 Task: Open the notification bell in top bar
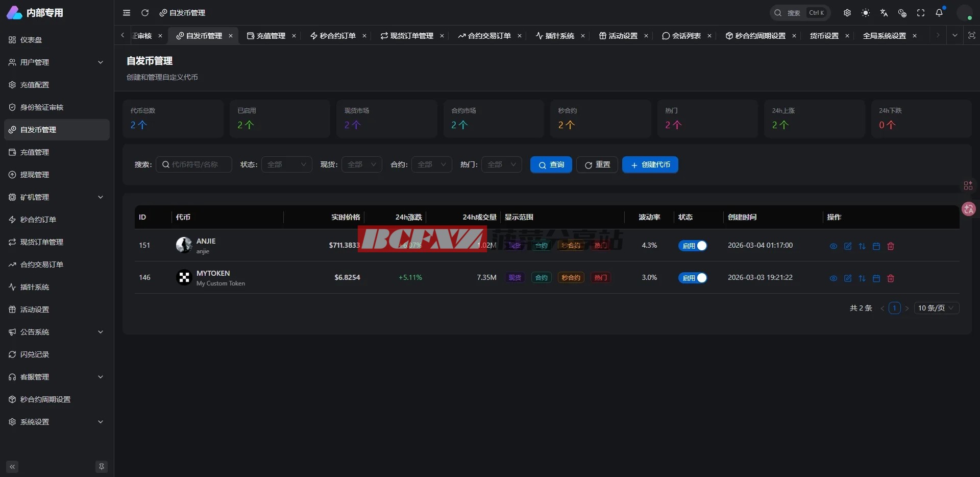pos(939,13)
